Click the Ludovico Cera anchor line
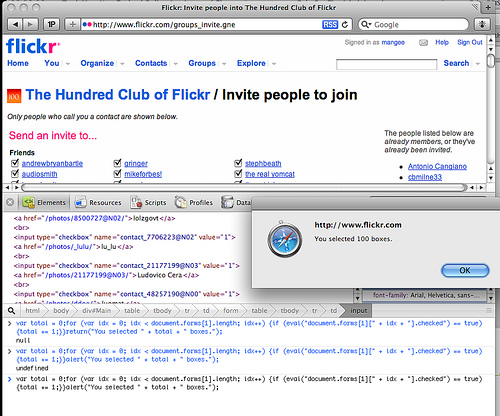This screenshot has height=416, width=500. 106,275
